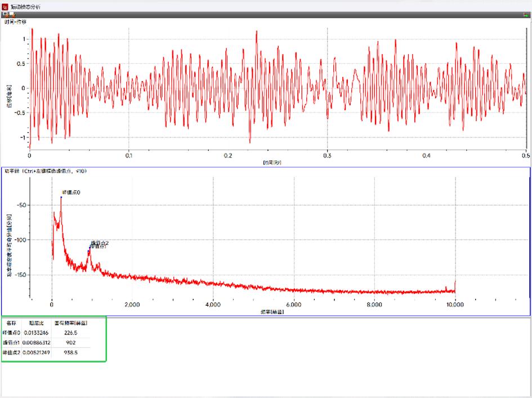The image size is (532, 398).
Task: Click the 阻尼比 column header
Action: point(35,324)
